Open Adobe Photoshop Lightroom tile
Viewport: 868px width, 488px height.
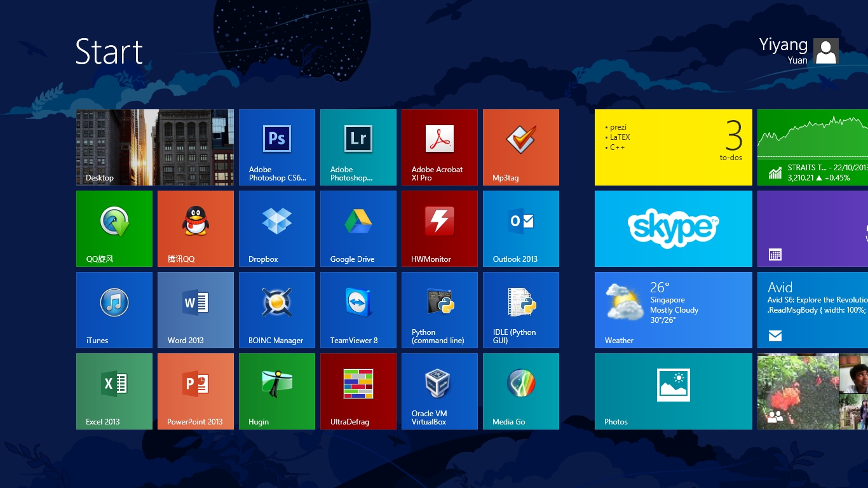(x=358, y=147)
